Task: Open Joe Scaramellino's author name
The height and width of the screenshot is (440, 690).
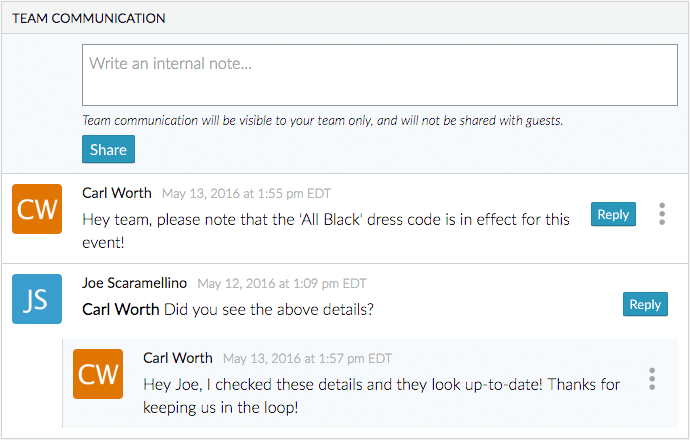Action: pos(134,283)
